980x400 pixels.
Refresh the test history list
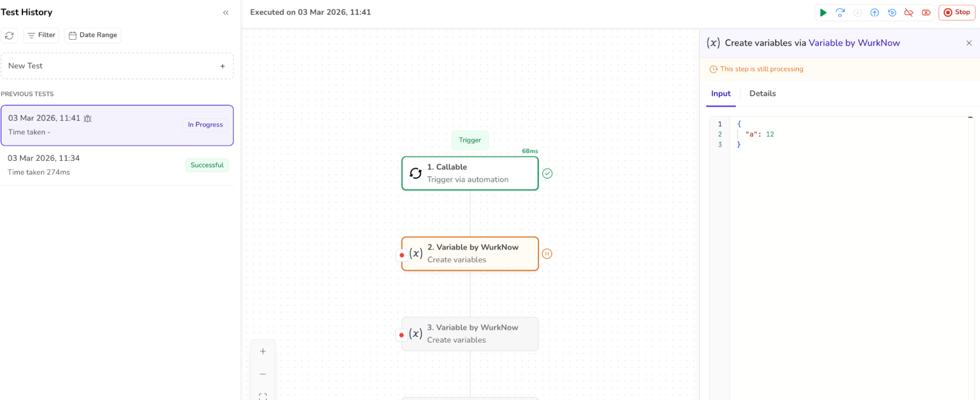point(9,35)
